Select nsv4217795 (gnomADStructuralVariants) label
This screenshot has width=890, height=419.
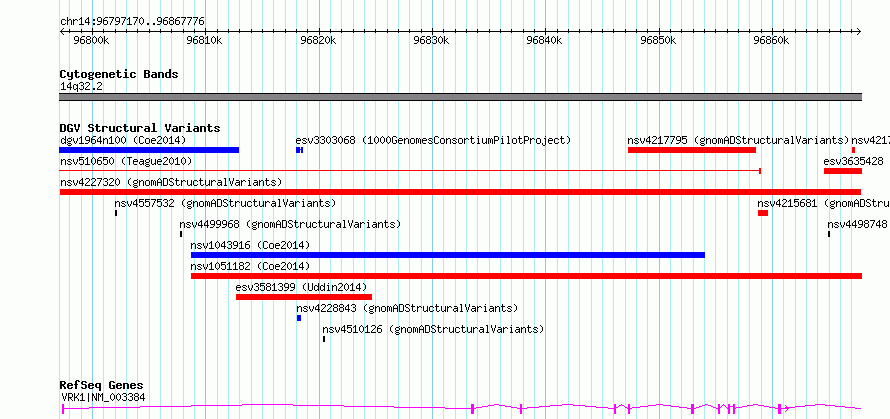pos(738,140)
